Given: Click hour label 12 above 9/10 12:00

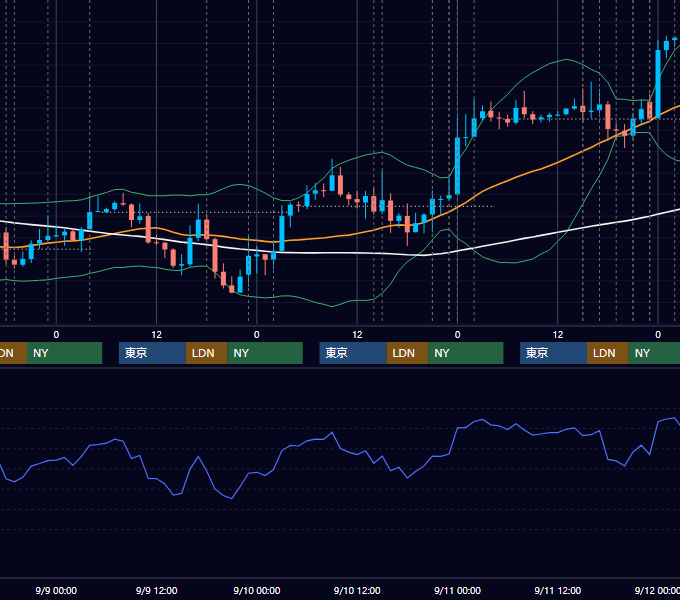Looking at the screenshot, I should click(357, 335).
